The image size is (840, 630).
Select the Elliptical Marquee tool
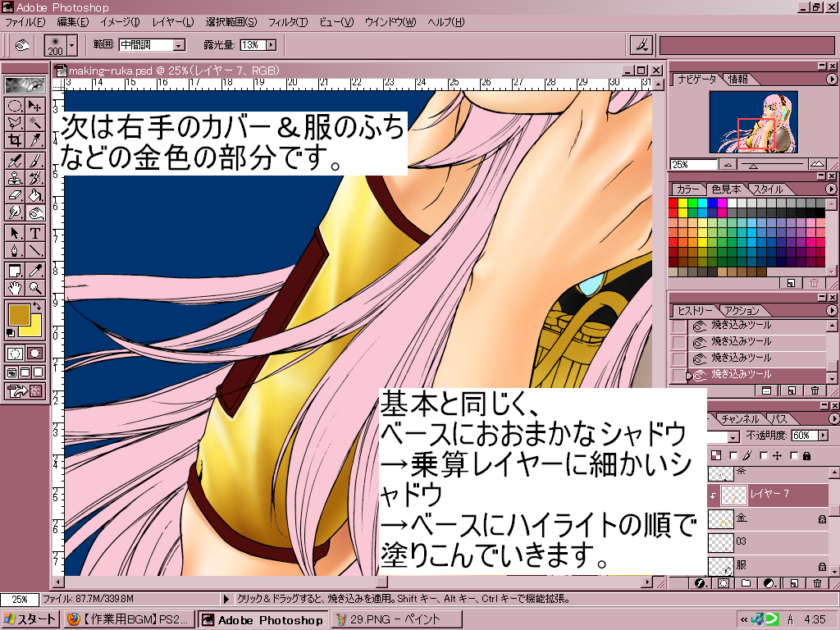pyautogui.click(x=16, y=106)
